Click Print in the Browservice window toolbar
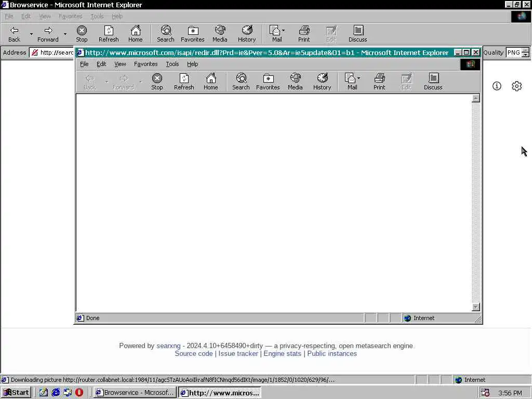 (304, 34)
